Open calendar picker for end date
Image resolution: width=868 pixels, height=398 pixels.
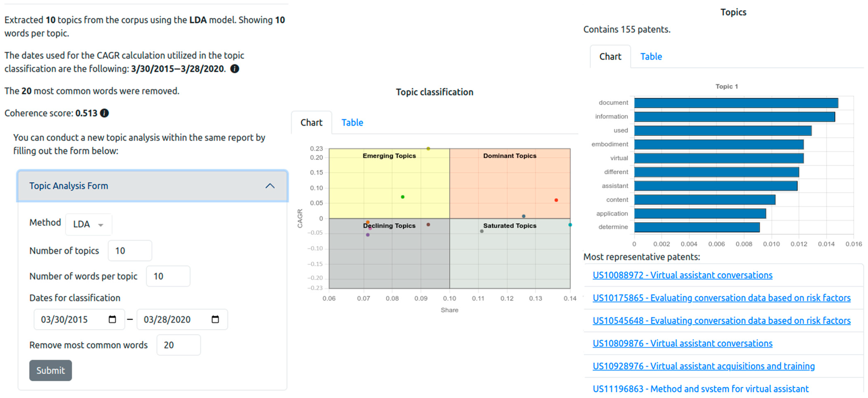point(215,319)
